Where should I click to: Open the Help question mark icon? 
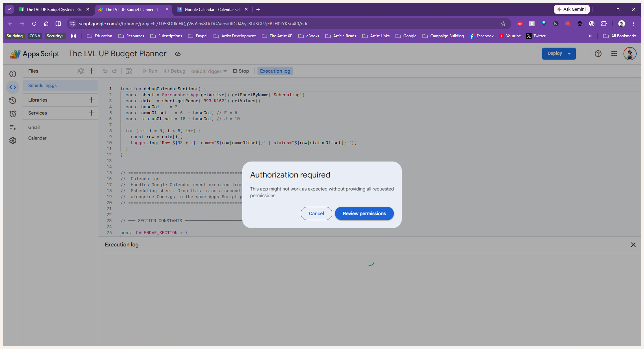(x=598, y=54)
